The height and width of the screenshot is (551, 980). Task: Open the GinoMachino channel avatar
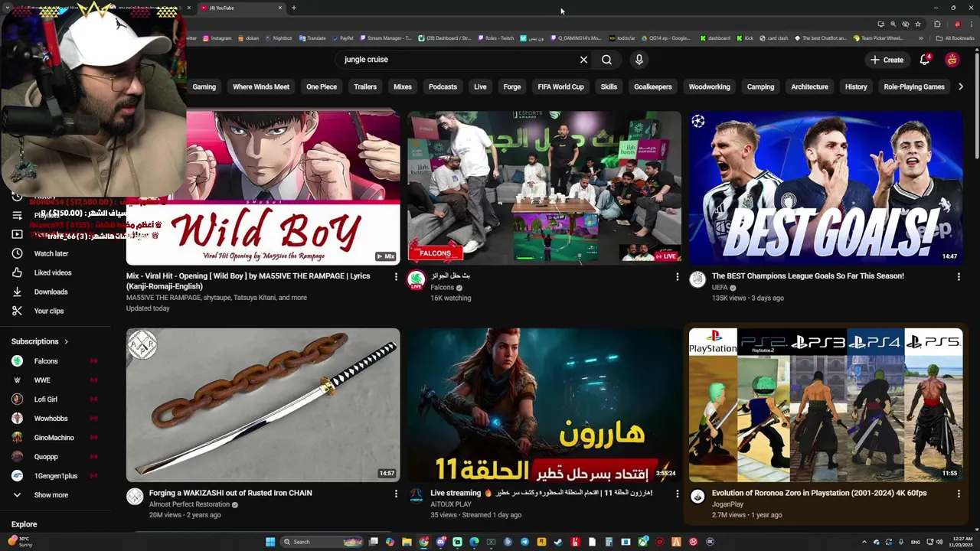(x=17, y=438)
